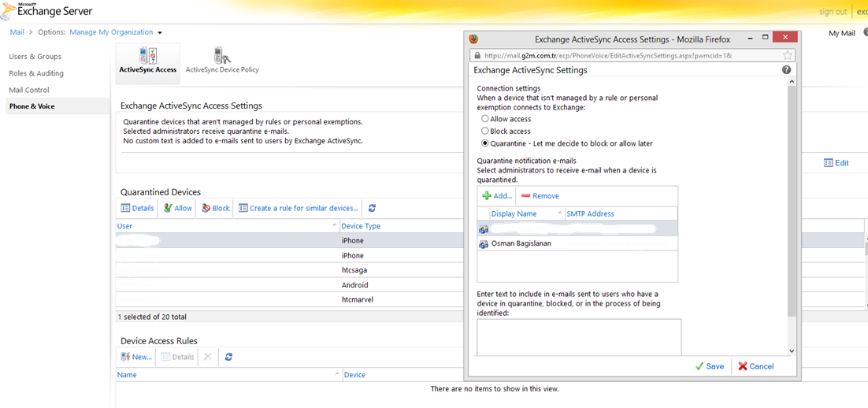The width and height of the screenshot is (868, 408).
Task: Open the ActiveSync Access tab
Action: [x=148, y=63]
